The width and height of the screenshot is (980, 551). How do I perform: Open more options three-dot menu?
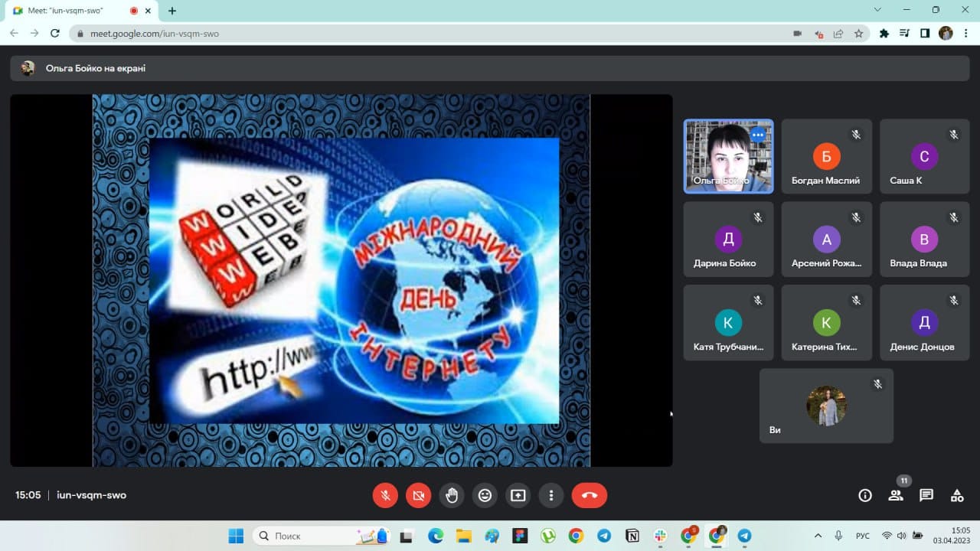tap(551, 495)
